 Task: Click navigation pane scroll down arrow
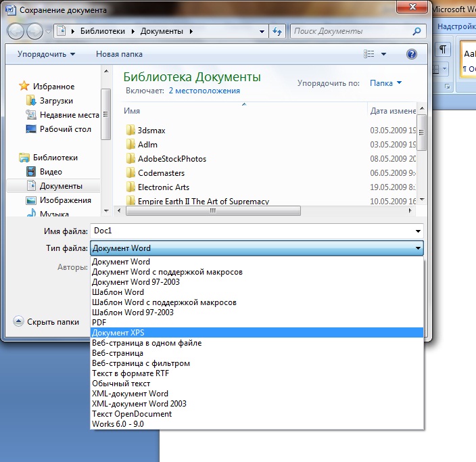point(106,211)
